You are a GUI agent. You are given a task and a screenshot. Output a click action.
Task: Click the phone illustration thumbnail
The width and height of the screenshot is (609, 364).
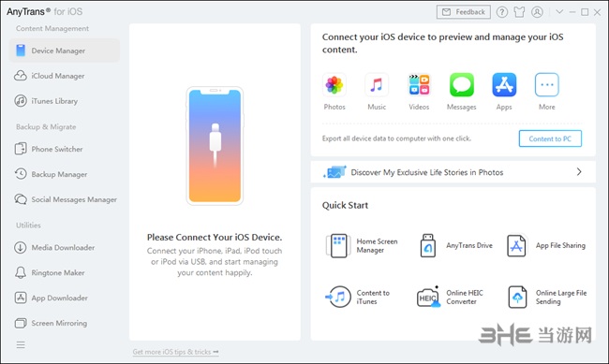click(x=215, y=146)
